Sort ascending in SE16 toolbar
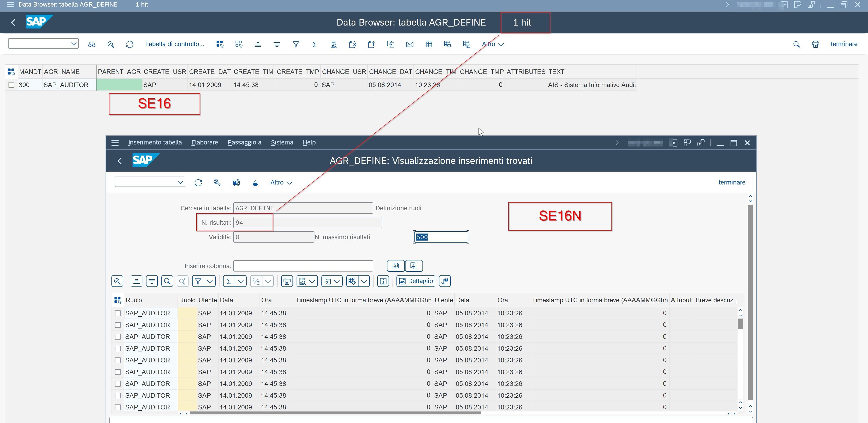 258,44
